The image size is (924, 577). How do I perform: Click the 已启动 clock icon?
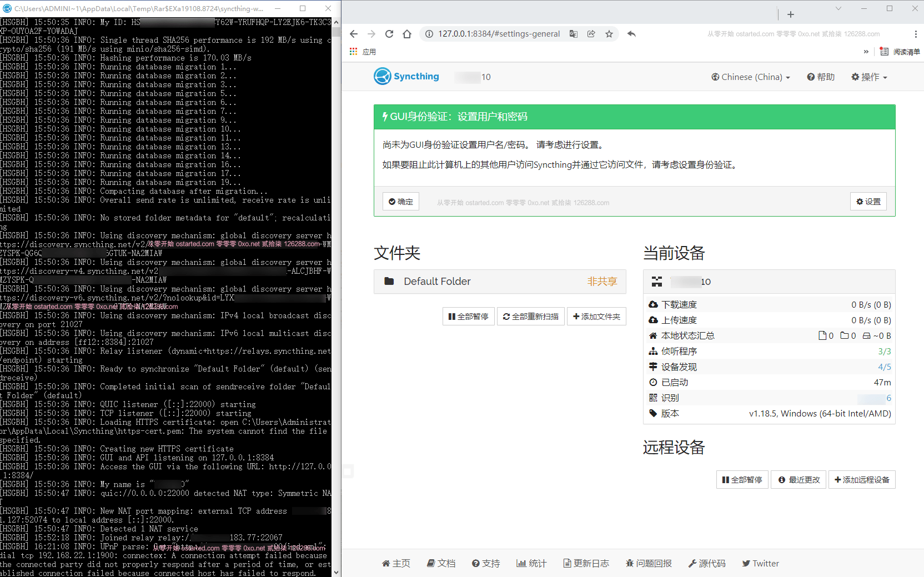pyautogui.click(x=653, y=382)
